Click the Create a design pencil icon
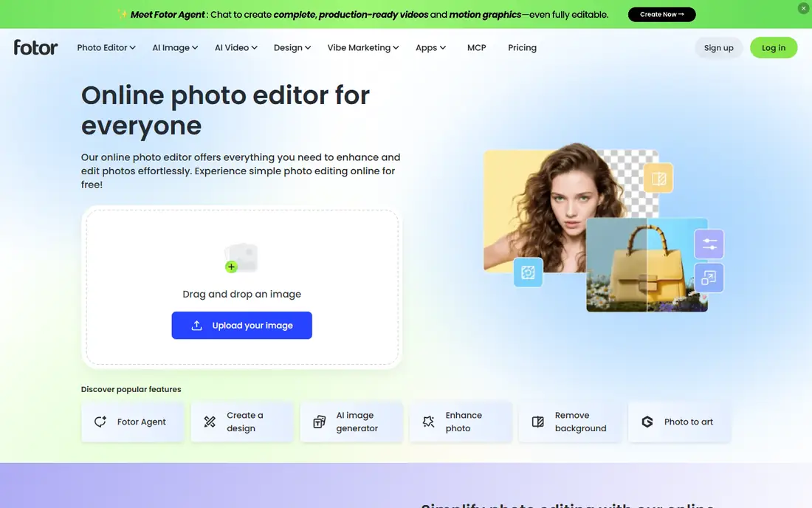 (x=210, y=422)
